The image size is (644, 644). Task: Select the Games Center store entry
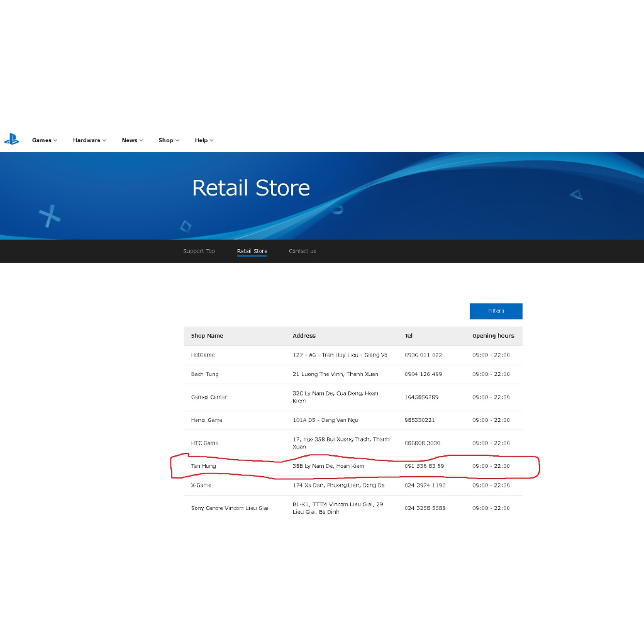[x=209, y=397]
